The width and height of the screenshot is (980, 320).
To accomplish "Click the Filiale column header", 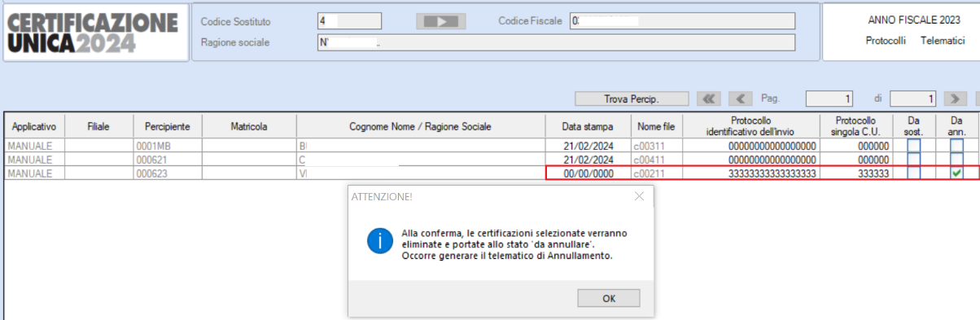I will click(x=98, y=126).
